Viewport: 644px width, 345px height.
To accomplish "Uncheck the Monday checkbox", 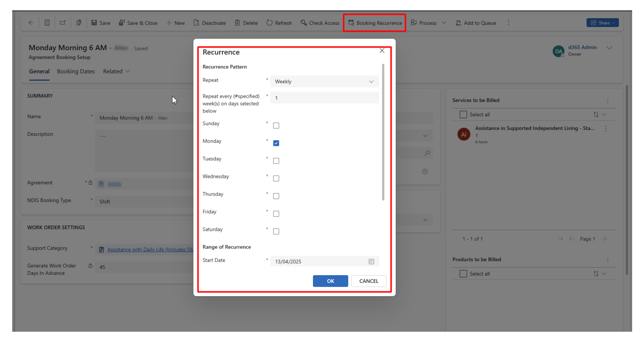I will pyautogui.click(x=276, y=143).
